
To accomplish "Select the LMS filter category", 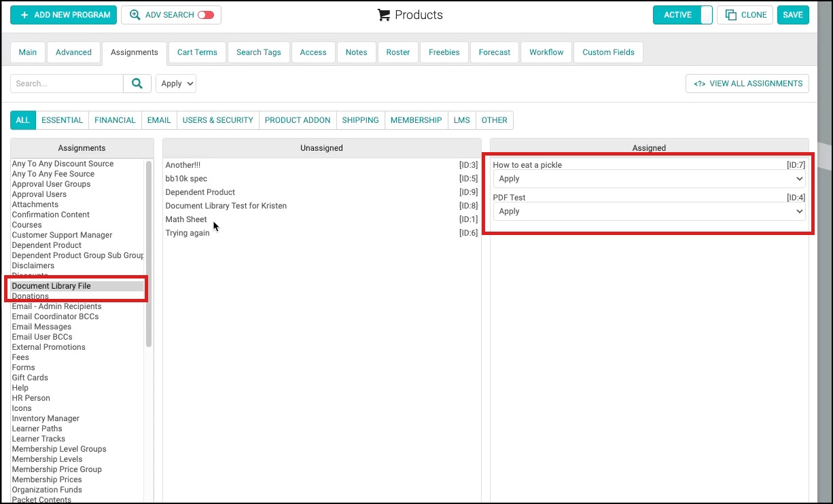I will [x=462, y=120].
